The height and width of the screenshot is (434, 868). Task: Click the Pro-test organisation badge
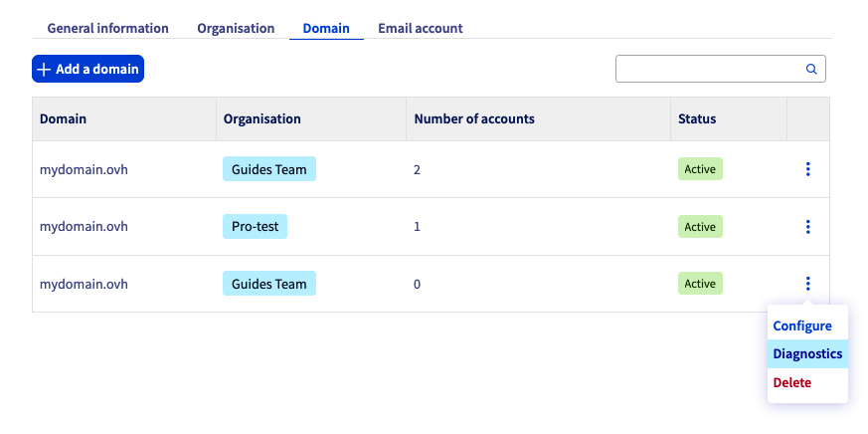click(x=255, y=227)
